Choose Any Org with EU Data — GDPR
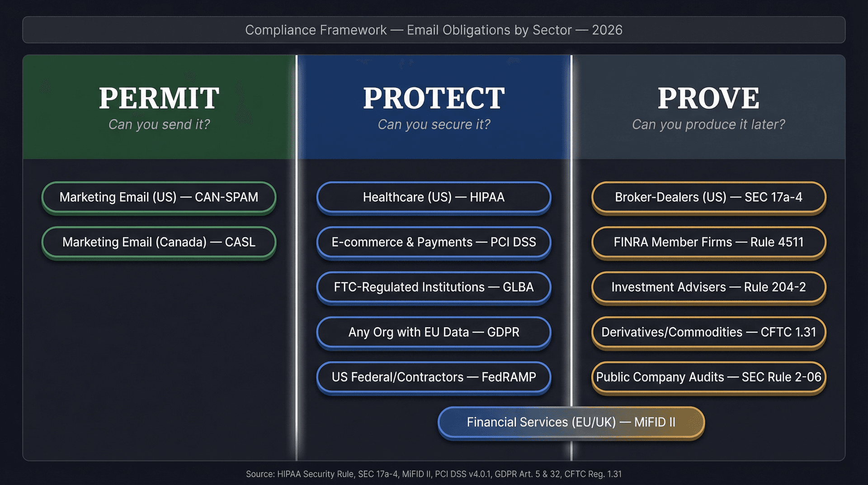 [x=434, y=332]
